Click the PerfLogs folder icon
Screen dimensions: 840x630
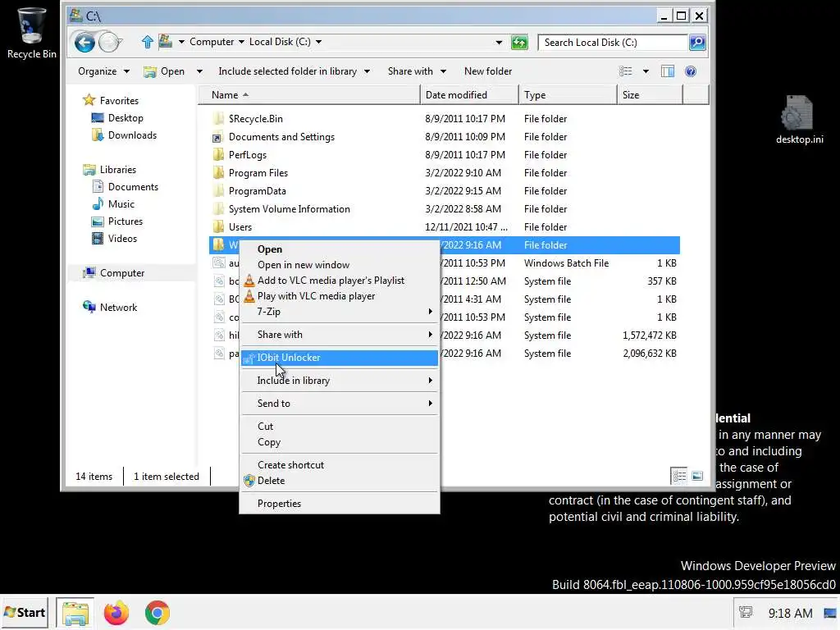click(x=218, y=155)
